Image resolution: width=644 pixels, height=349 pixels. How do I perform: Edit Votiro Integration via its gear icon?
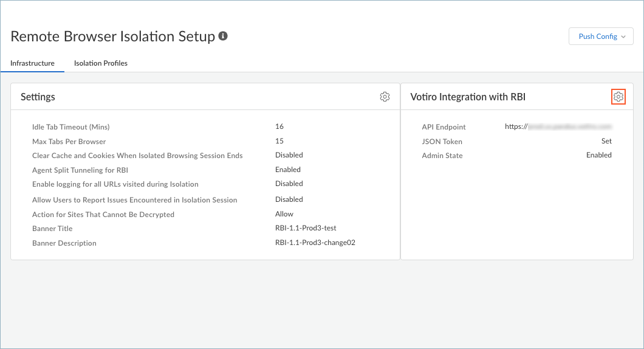coord(618,97)
